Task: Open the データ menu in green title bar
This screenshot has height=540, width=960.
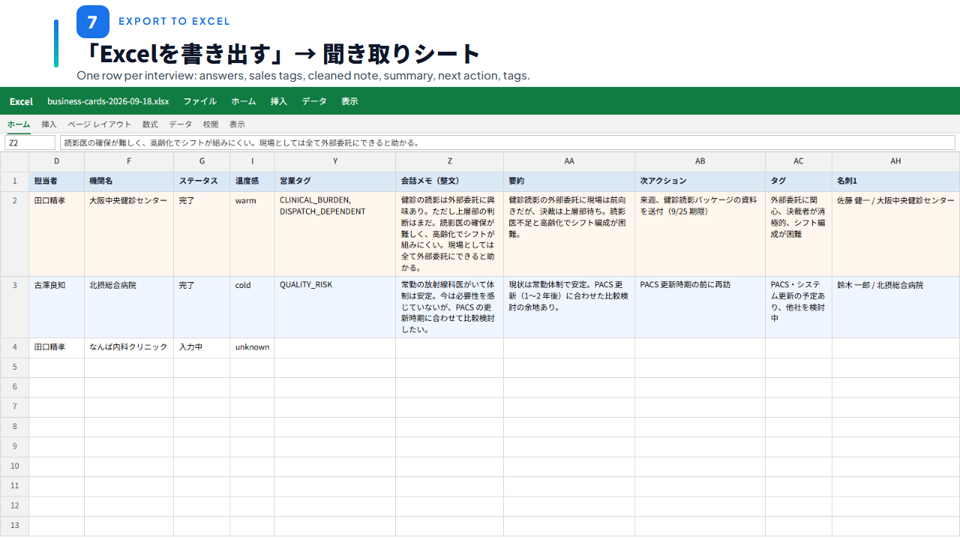Action: pyautogui.click(x=314, y=102)
